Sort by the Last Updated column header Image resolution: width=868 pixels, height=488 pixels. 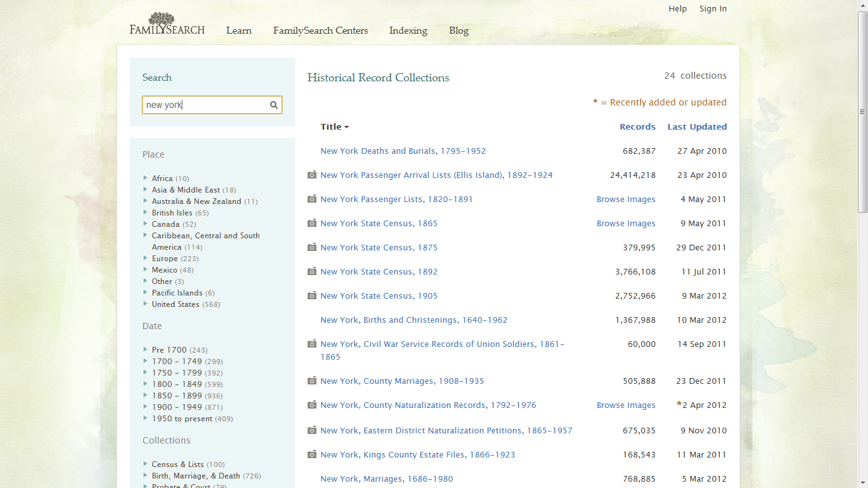click(697, 126)
